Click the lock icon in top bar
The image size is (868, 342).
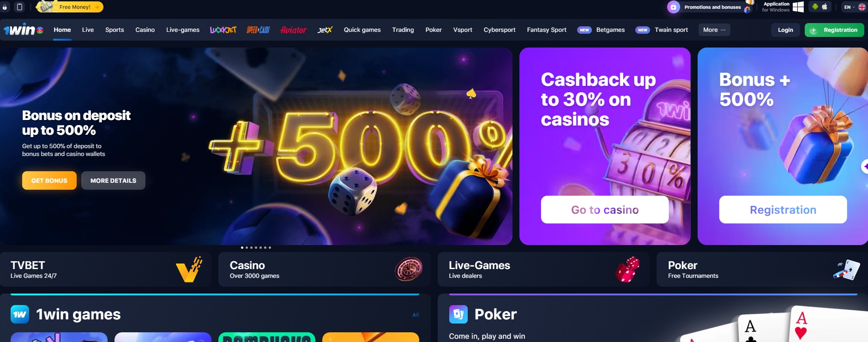tap(5, 7)
